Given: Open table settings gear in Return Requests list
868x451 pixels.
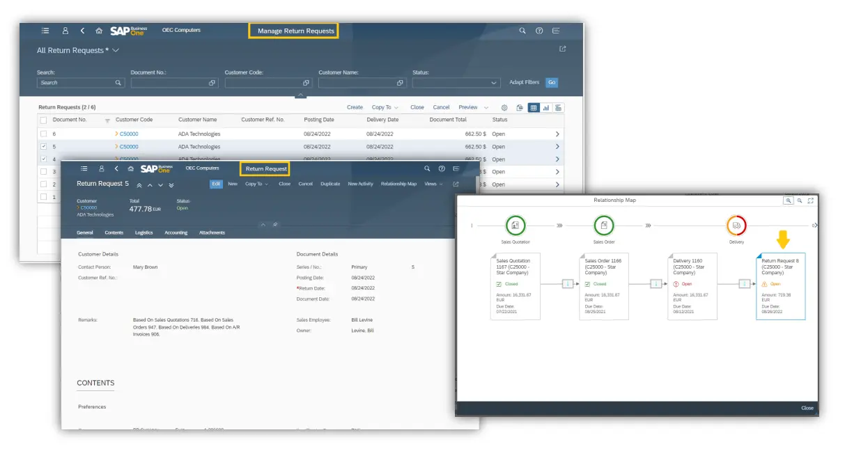Looking at the screenshot, I should coord(504,108).
